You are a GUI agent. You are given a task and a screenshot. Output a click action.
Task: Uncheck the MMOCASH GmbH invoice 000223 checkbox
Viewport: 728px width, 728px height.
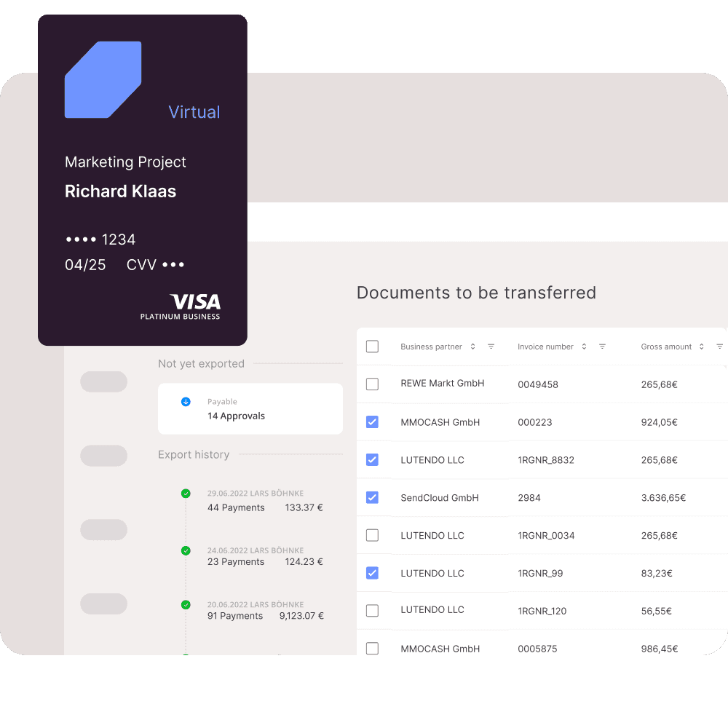click(372, 422)
